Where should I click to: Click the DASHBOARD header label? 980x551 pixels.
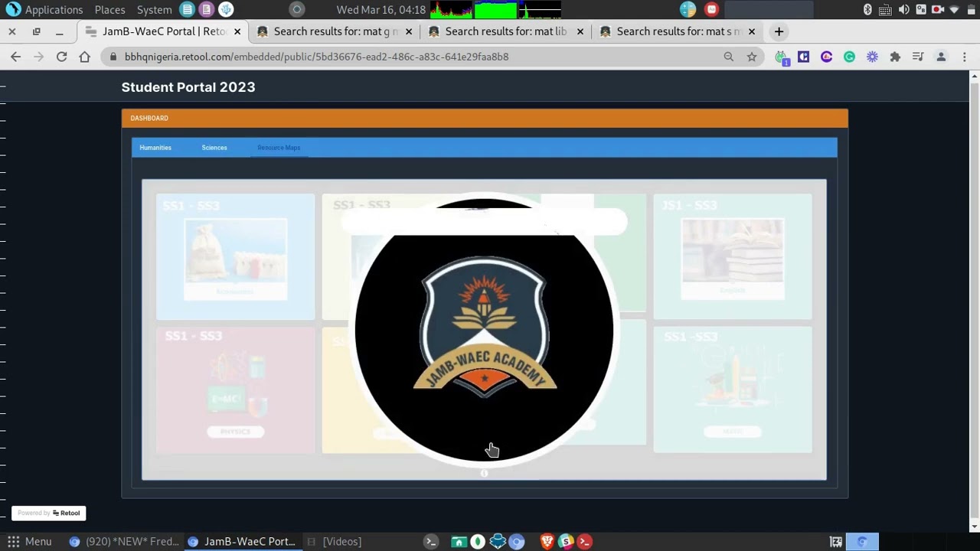pos(149,119)
